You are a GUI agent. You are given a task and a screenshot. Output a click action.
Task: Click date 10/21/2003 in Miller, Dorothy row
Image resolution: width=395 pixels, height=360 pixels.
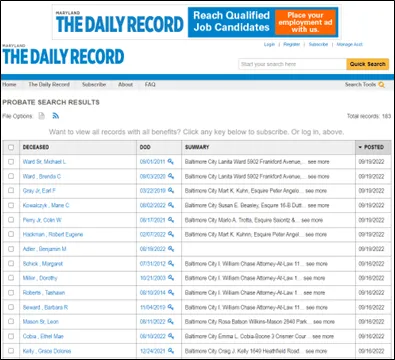coord(153,278)
